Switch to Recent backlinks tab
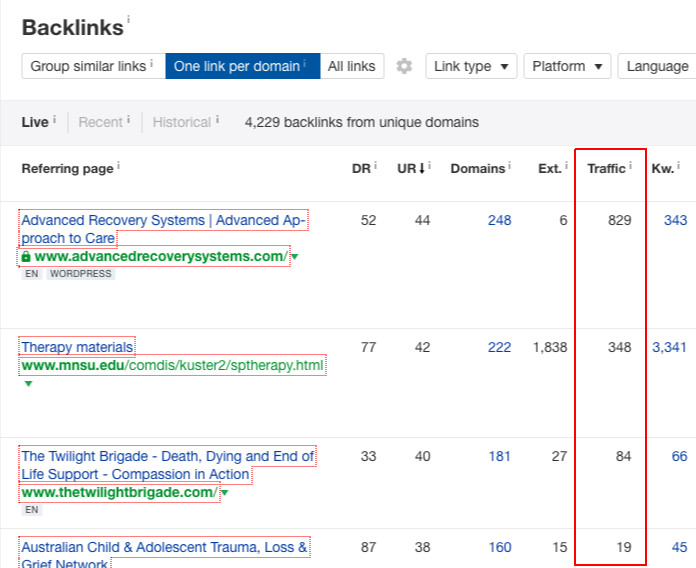 pyautogui.click(x=100, y=122)
